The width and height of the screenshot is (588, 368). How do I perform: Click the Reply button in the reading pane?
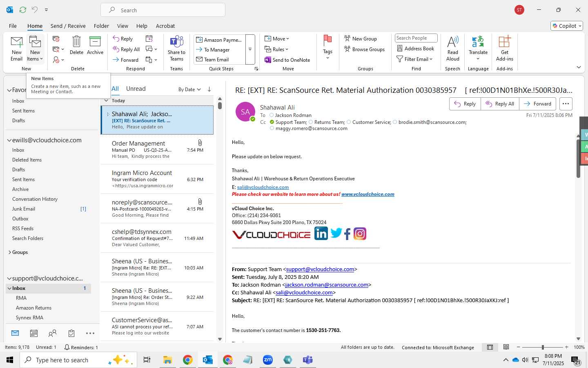[465, 104]
